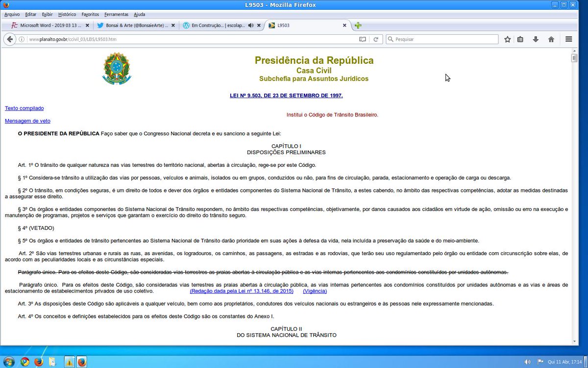The height and width of the screenshot is (368, 588).
Task: Open the Vigência link
Action: coord(315,291)
